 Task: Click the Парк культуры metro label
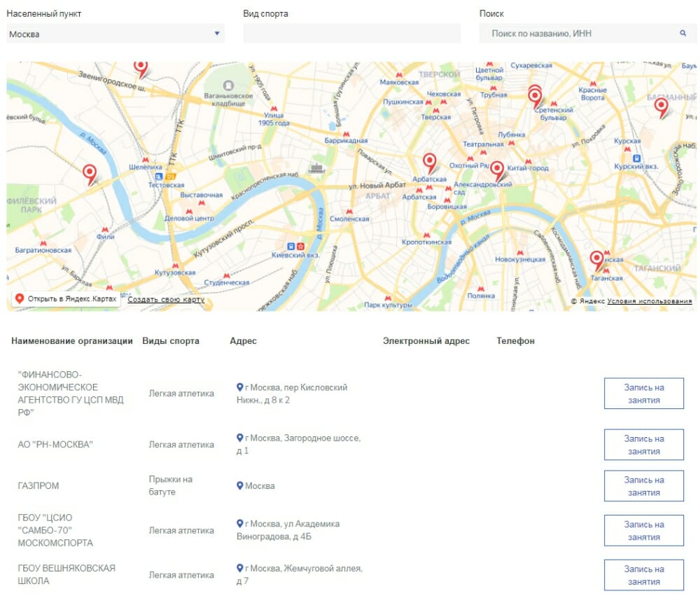click(x=388, y=305)
